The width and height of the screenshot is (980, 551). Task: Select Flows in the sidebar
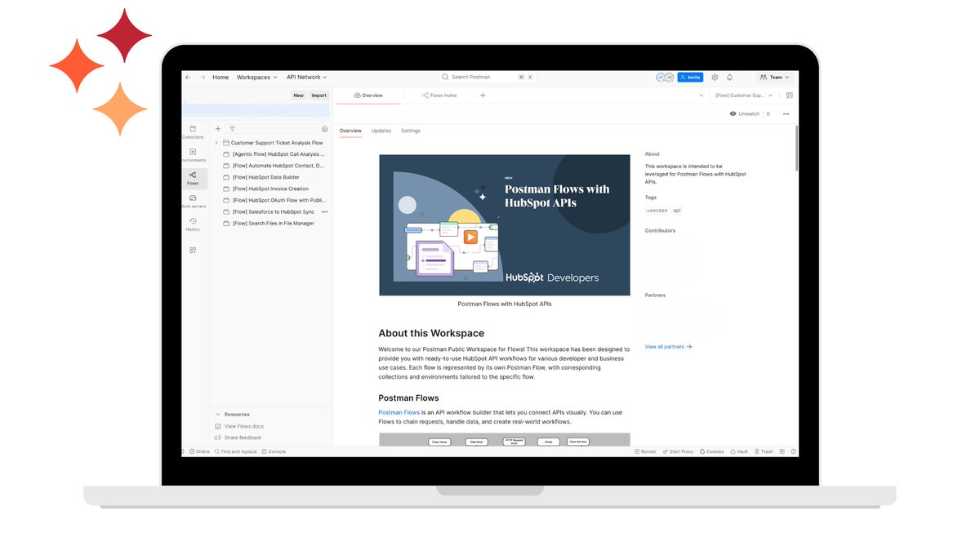193,178
